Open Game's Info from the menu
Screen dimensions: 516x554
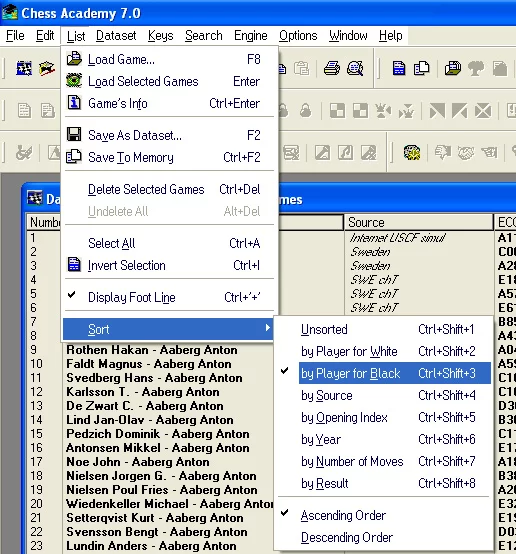point(170,103)
